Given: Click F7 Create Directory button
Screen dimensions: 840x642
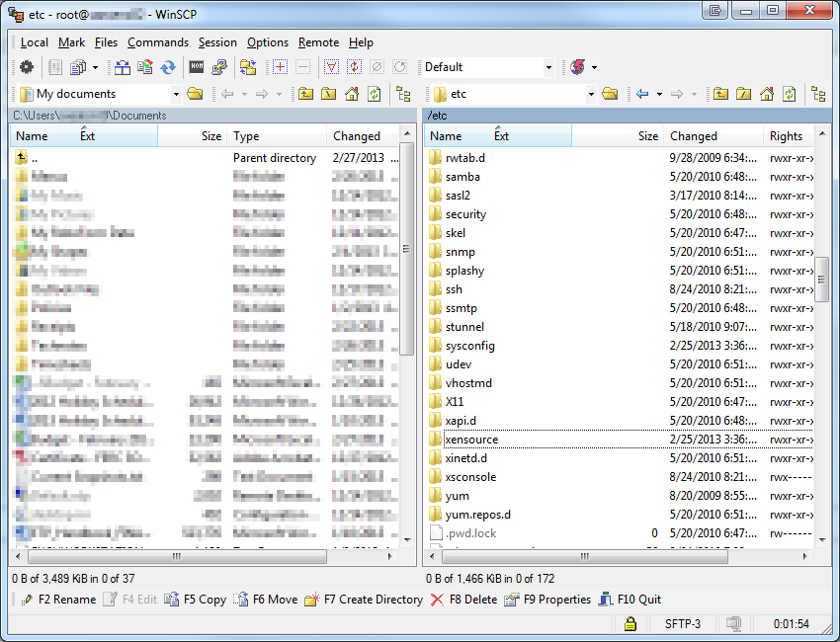Looking at the screenshot, I should click(364, 600).
